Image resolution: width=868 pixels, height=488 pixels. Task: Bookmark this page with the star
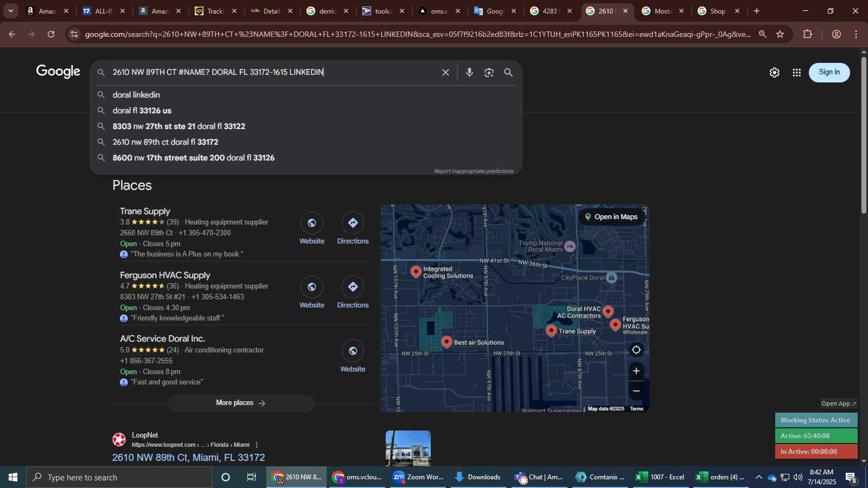780,34
